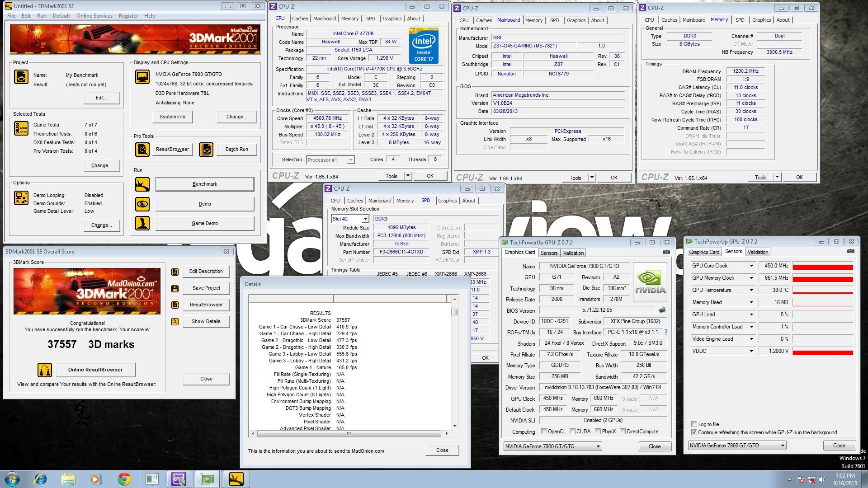Click the display monitor icon in Display settings
868x488 pixels.
click(x=142, y=77)
